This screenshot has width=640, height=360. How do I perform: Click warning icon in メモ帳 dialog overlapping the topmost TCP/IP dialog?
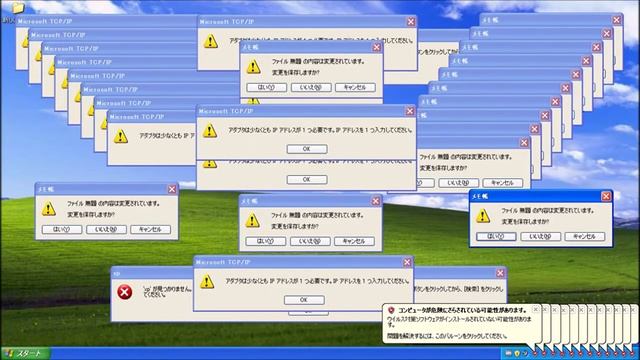pyautogui.click(x=253, y=67)
